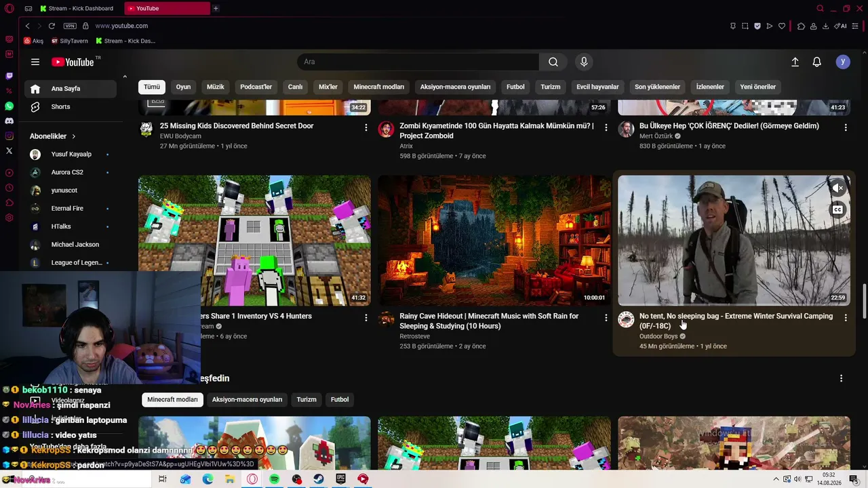Open Spotify from the taskbar
The height and width of the screenshot is (488, 868).
pyautogui.click(x=274, y=479)
